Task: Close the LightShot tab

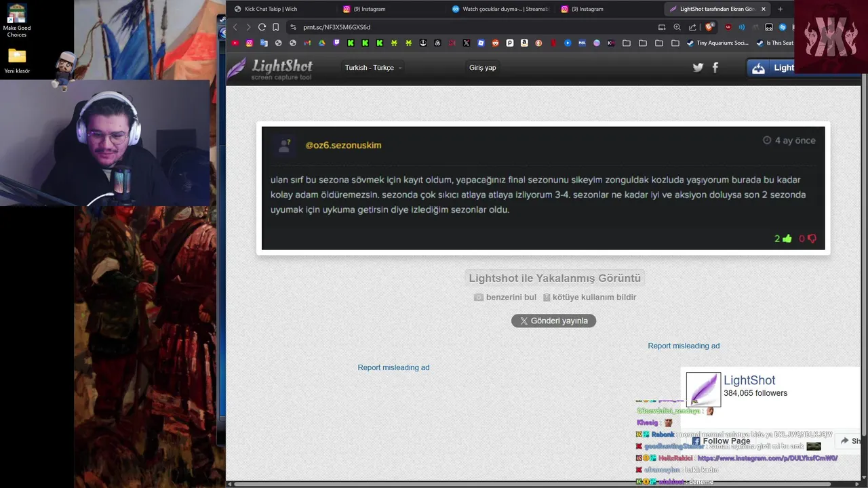Action: pos(764,9)
